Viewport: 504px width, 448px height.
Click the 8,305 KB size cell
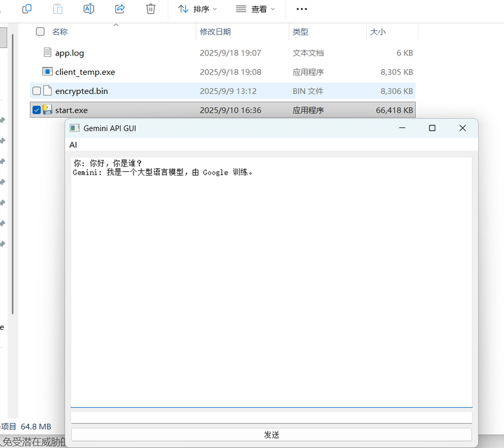point(397,72)
